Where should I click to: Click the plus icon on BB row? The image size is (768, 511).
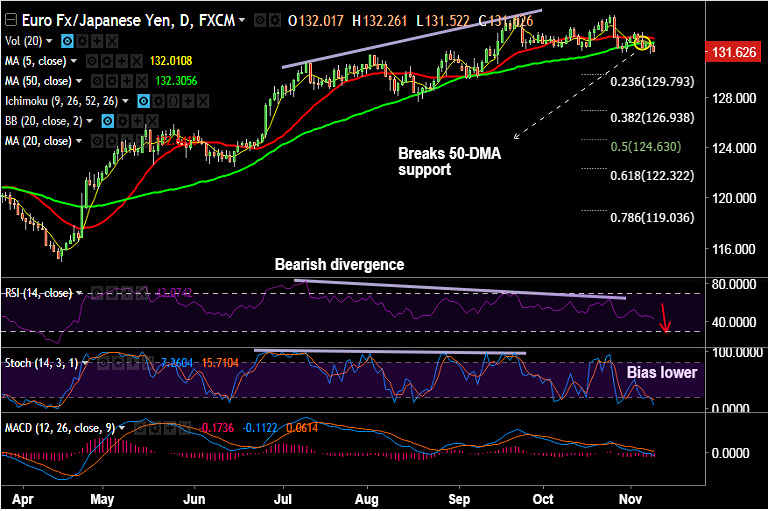click(x=137, y=121)
